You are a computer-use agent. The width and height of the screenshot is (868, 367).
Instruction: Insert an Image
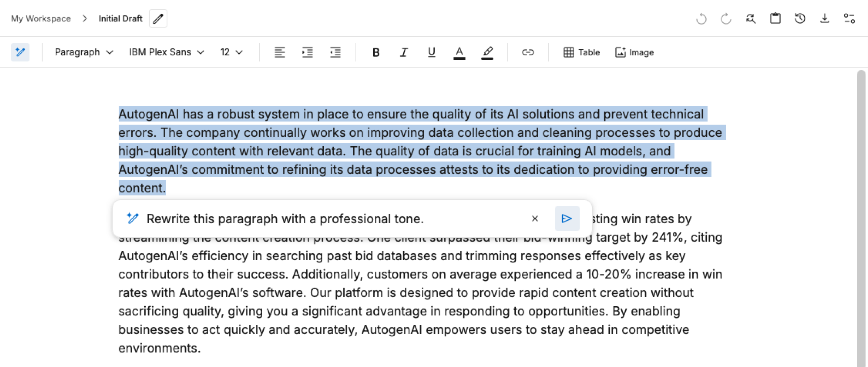point(634,52)
